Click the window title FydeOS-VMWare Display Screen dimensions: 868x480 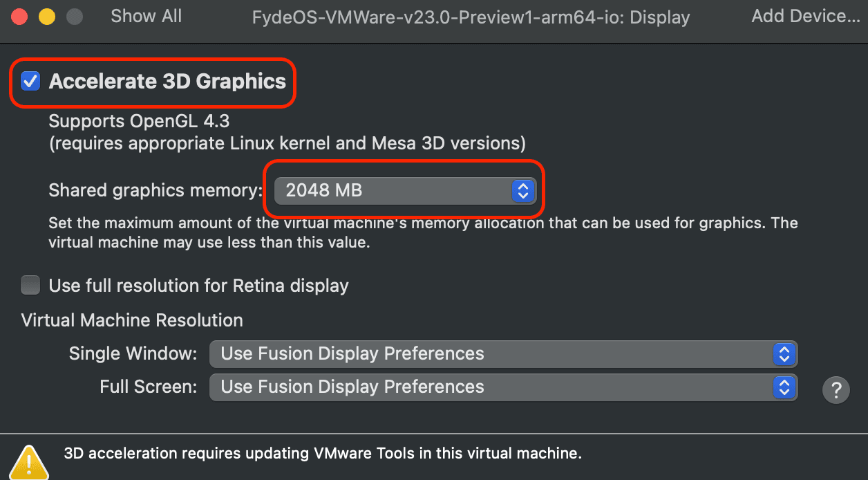471,17
